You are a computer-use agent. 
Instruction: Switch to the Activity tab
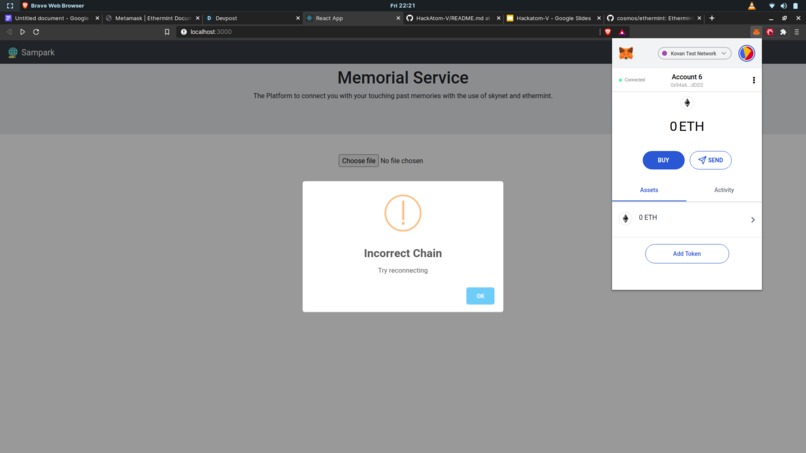724,190
